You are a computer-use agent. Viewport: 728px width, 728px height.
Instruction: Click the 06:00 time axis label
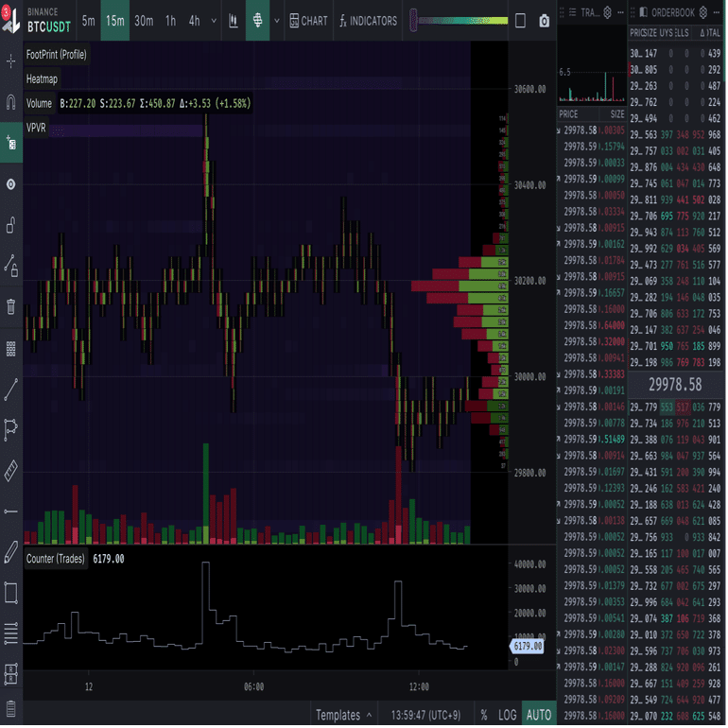coord(253,686)
